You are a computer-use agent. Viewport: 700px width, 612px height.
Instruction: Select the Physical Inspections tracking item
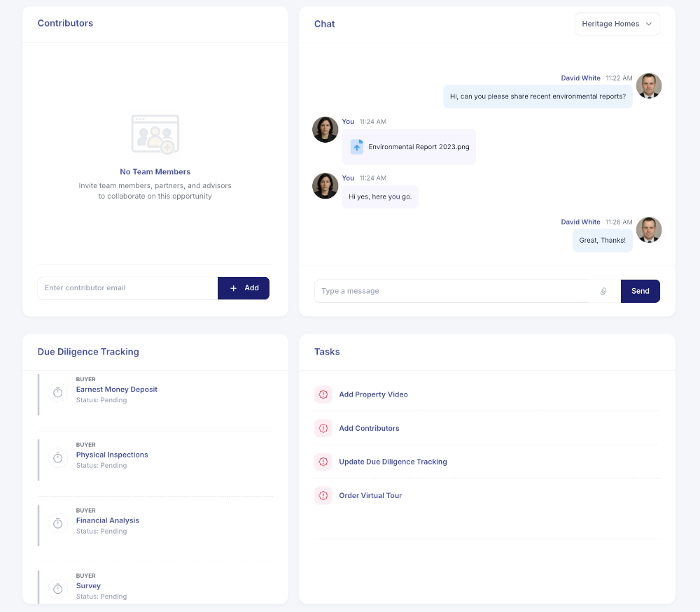[112, 455]
